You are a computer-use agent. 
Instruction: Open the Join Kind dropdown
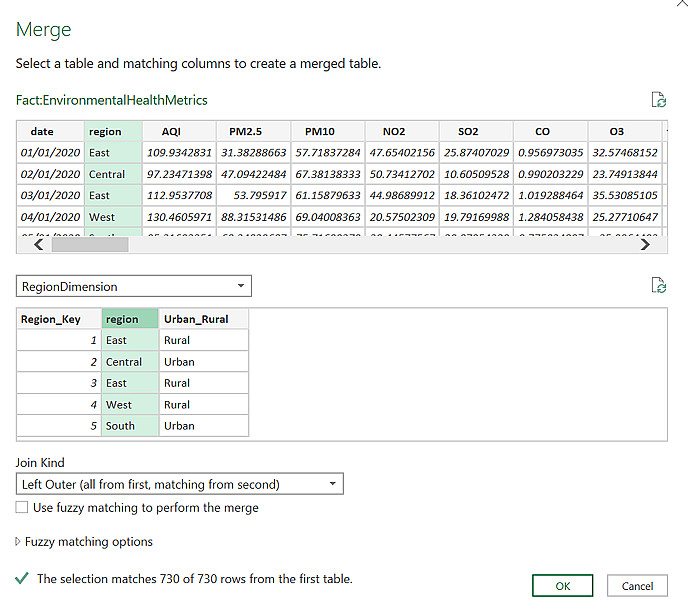click(x=180, y=485)
